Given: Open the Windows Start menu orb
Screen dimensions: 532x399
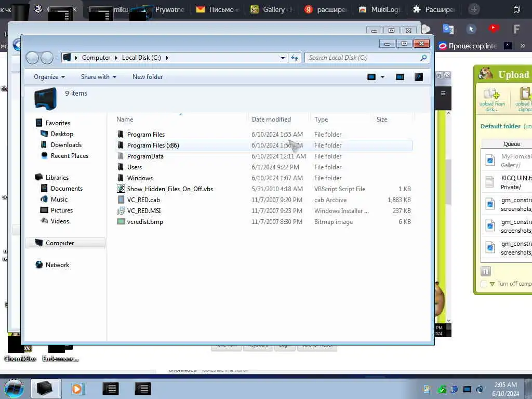Looking at the screenshot, I should coord(14,389).
